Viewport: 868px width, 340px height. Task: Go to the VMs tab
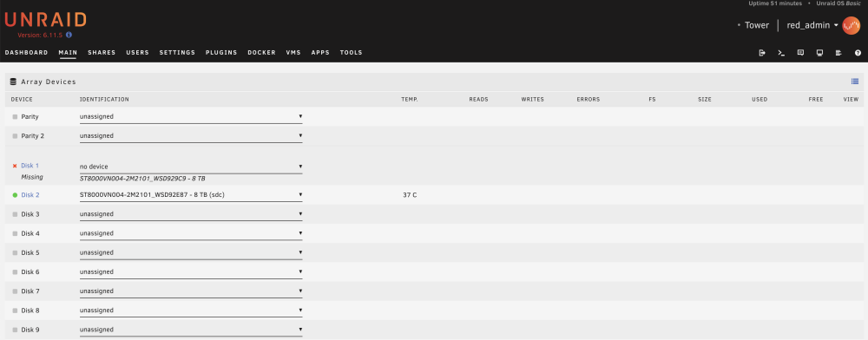coord(293,53)
